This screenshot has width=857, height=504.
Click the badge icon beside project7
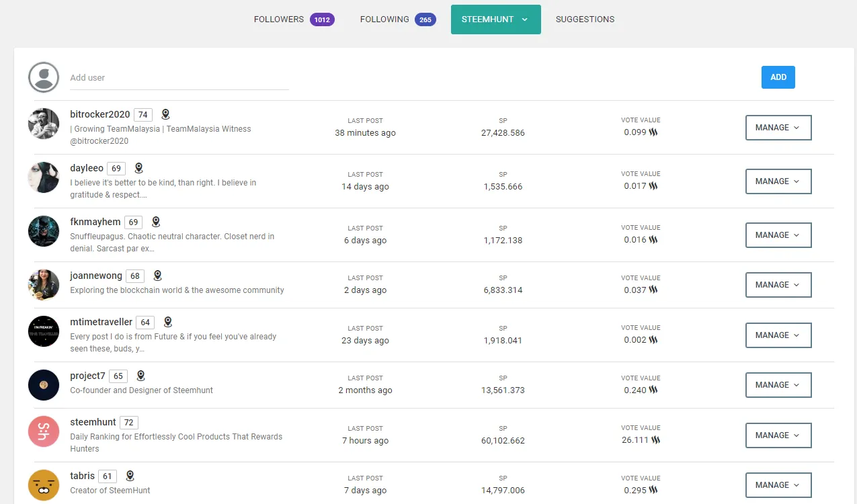(140, 376)
